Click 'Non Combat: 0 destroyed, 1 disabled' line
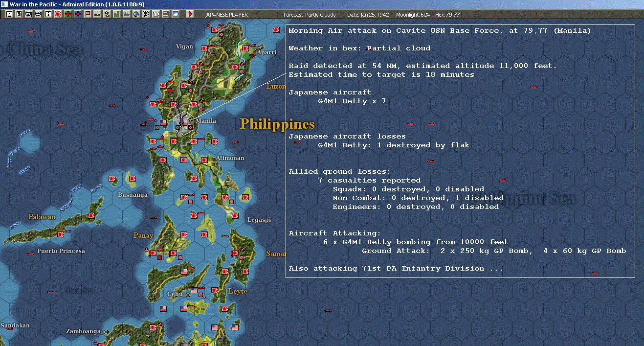 pos(418,198)
